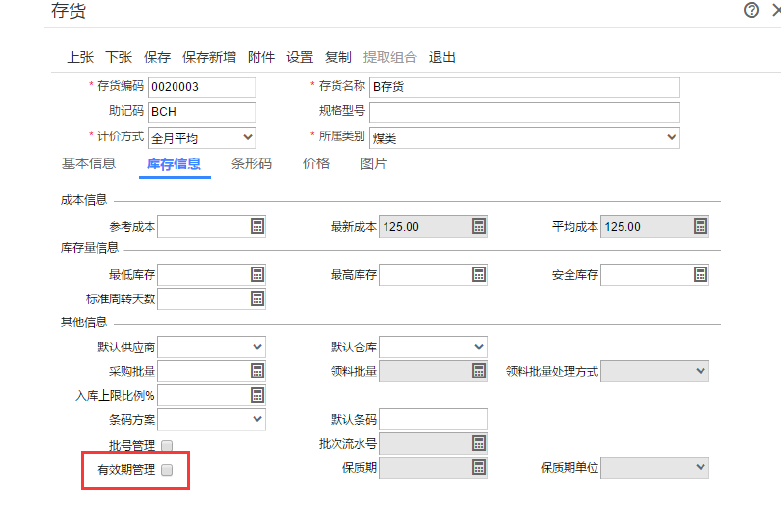Click calculator icon in 安全库存 field

[x=700, y=275]
